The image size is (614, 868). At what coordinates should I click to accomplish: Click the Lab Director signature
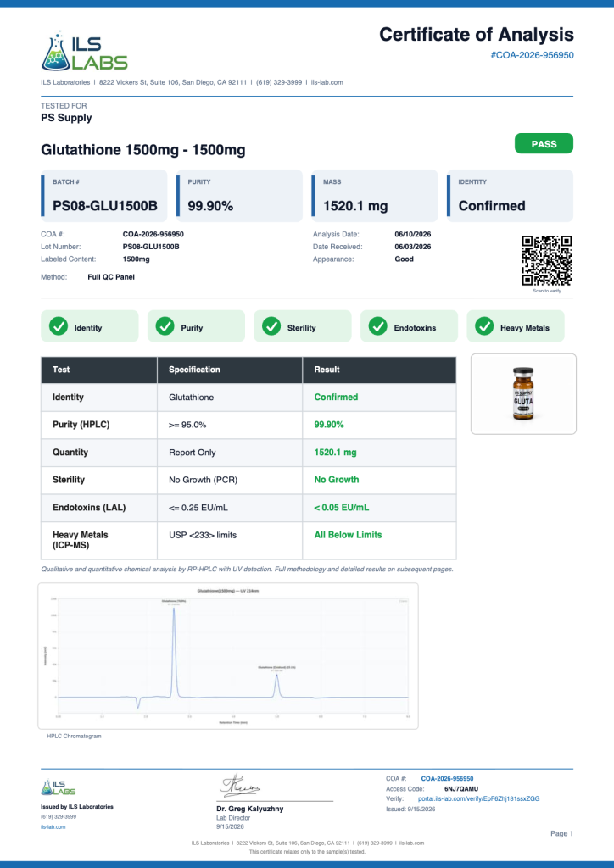241,786
